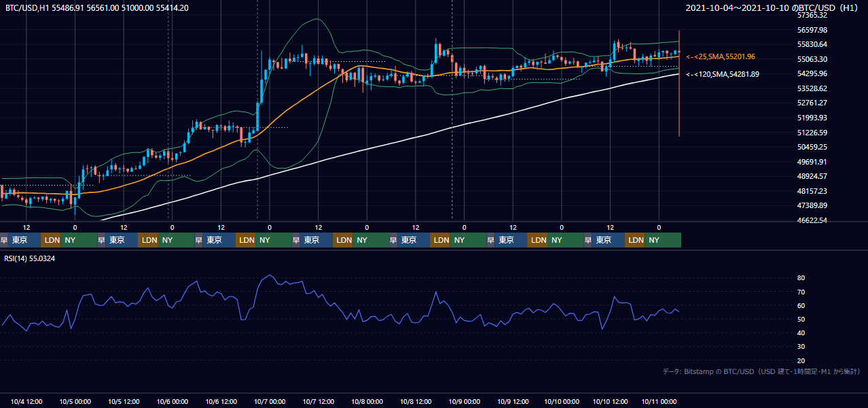Screen dimensions: 868x408
Task: Click RSI scale value 50
Action: [x=801, y=319]
